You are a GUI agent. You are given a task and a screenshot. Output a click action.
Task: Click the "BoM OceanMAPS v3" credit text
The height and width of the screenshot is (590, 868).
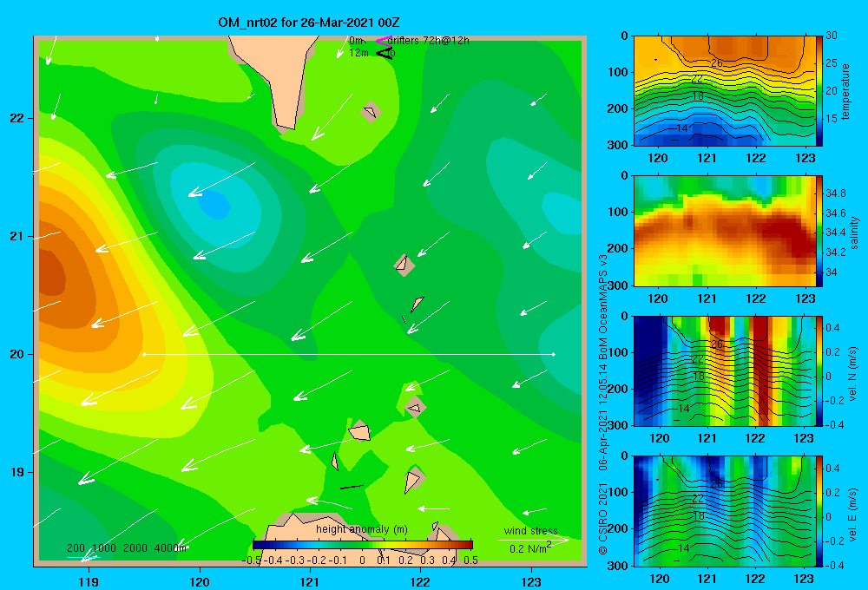point(603,307)
